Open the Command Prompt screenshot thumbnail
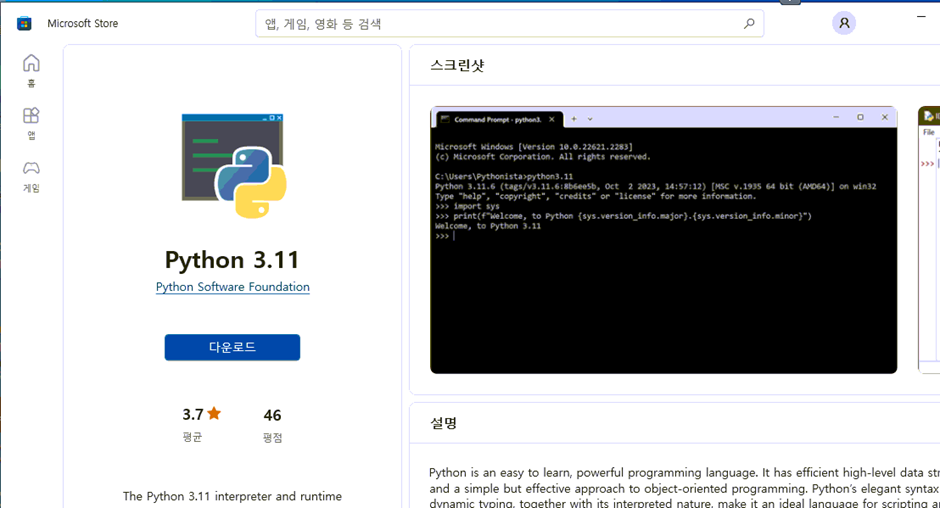 pyautogui.click(x=664, y=240)
